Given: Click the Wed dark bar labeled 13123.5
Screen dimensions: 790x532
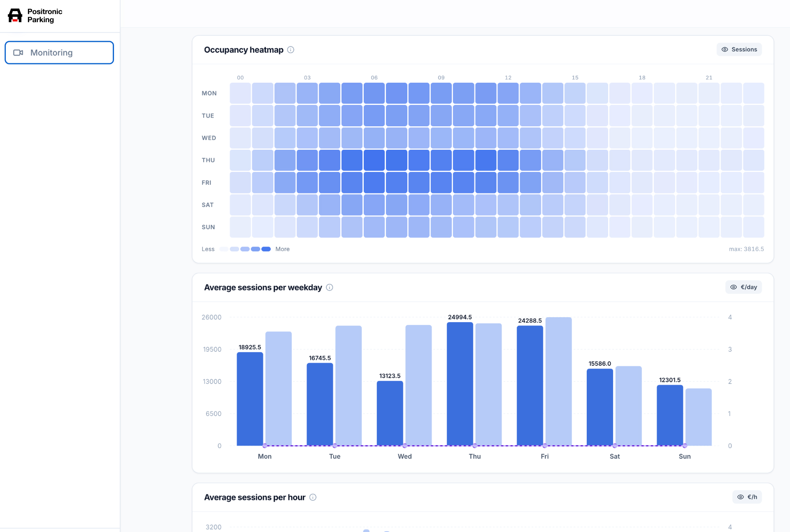Looking at the screenshot, I should (390, 413).
